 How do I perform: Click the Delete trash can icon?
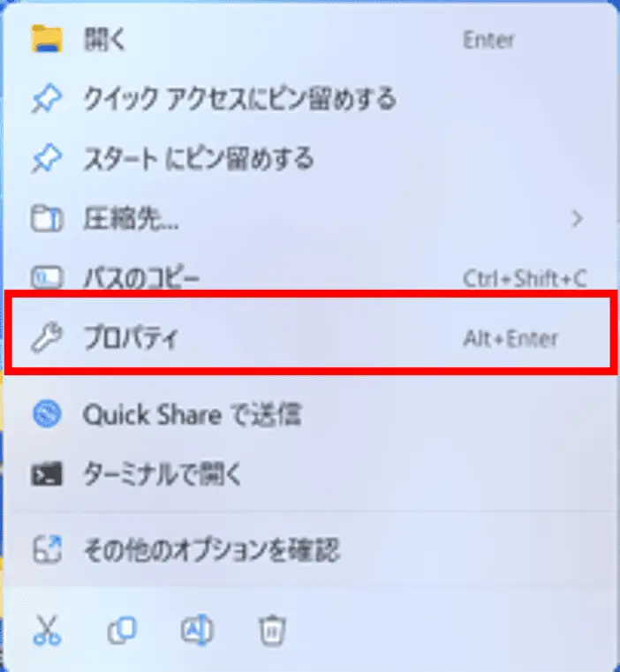coord(272,630)
